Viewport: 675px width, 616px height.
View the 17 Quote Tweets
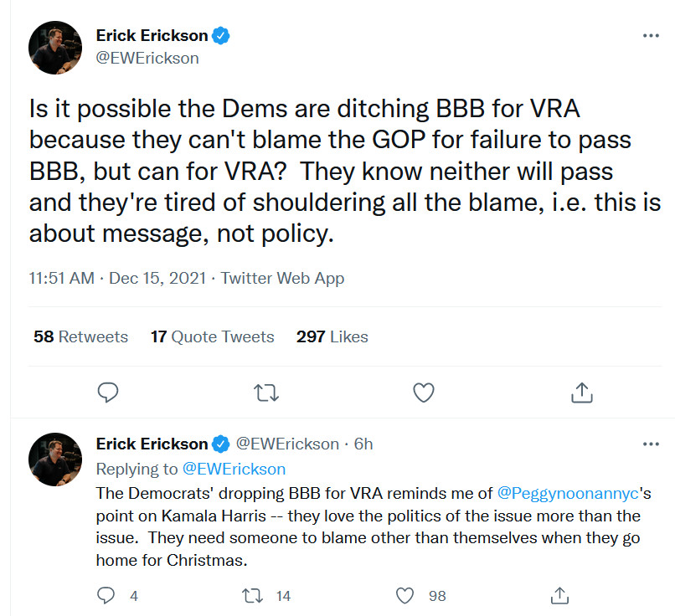pos(212,336)
